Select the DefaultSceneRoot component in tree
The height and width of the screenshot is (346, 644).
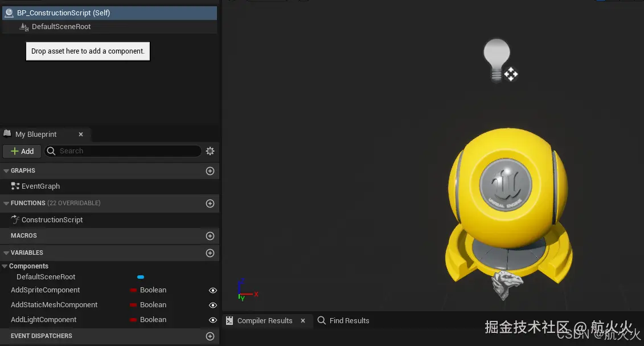61,27
